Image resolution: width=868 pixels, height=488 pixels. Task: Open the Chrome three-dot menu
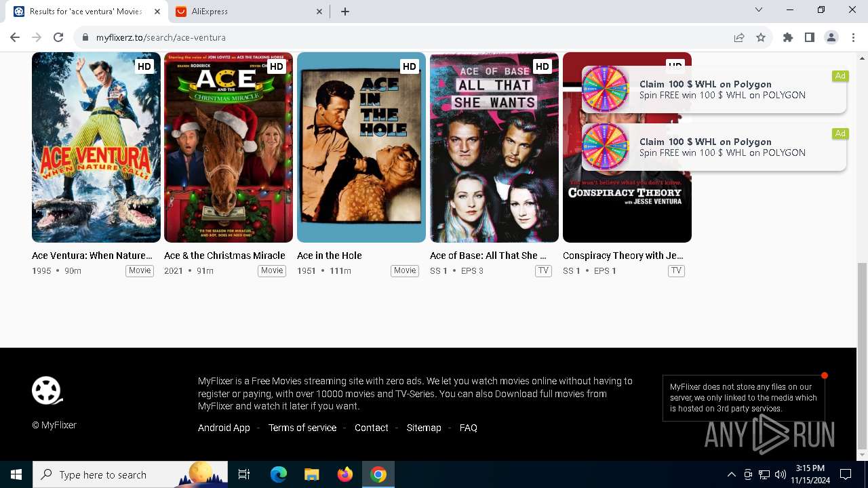853,37
